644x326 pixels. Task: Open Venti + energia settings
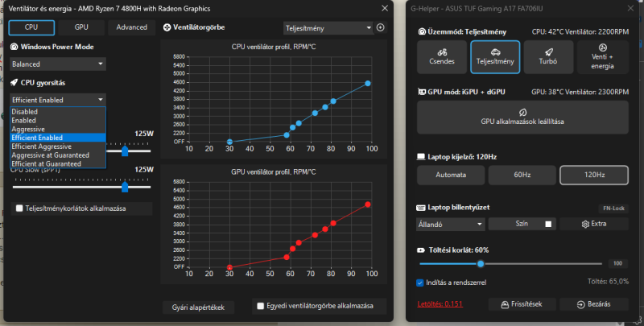point(602,57)
